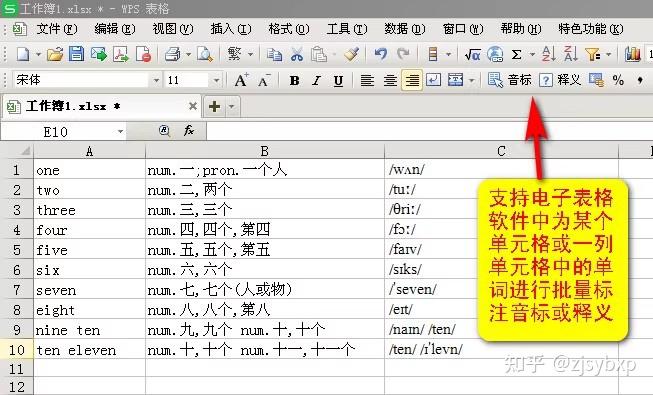Screen dimensions: 653x395
Task: Select cell containing 'ten eleven'
Action: pos(89,350)
